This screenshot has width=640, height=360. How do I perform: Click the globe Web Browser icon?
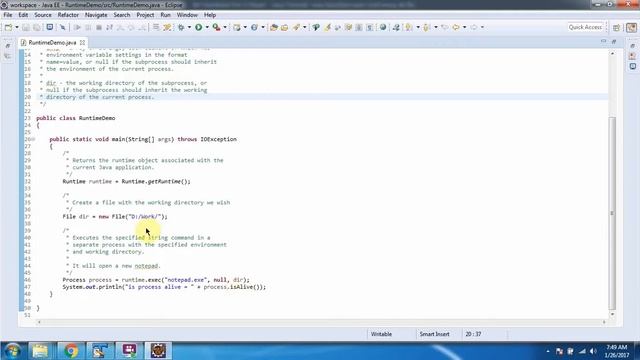383,27
